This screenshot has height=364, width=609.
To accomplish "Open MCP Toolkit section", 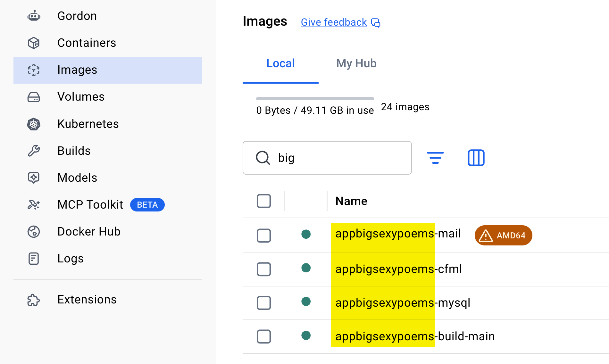I will (x=108, y=204).
